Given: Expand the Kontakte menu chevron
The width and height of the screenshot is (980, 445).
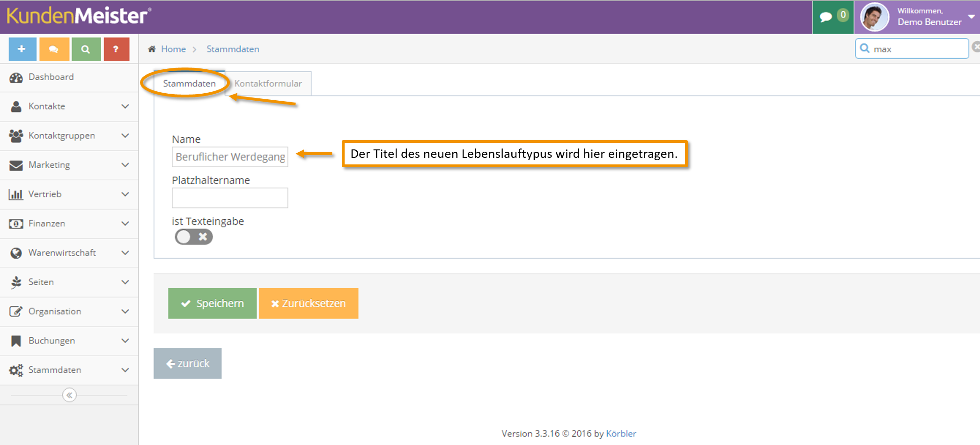Looking at the screenshot, I should coord(125,106).
